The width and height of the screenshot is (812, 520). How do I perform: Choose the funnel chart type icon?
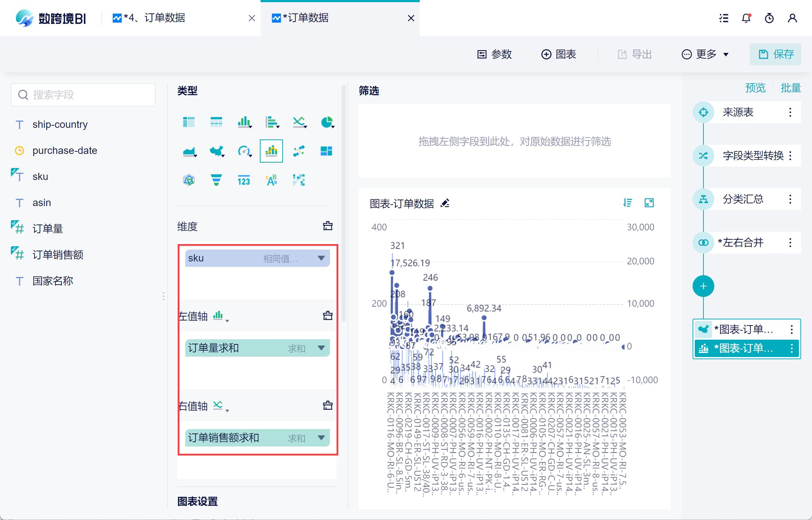[x=216, y=180]
